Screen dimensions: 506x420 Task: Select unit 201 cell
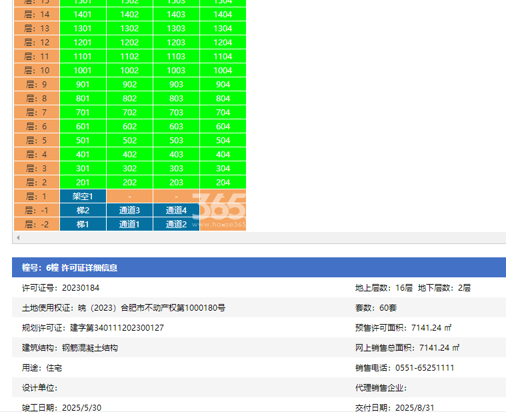pos(83,182)
